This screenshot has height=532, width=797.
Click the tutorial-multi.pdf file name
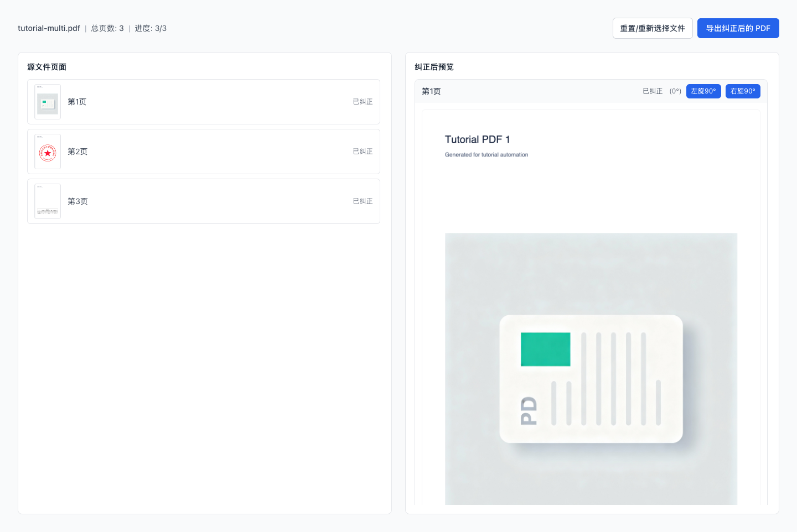coord(49,28)
